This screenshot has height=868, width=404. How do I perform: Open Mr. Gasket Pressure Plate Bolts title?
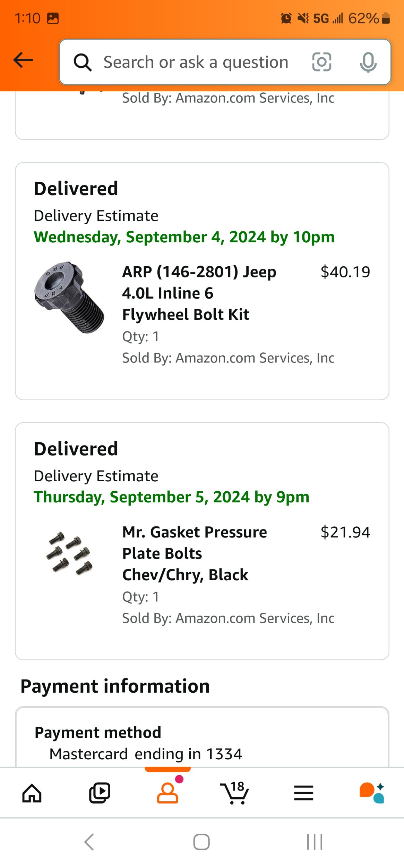(195, 553)
